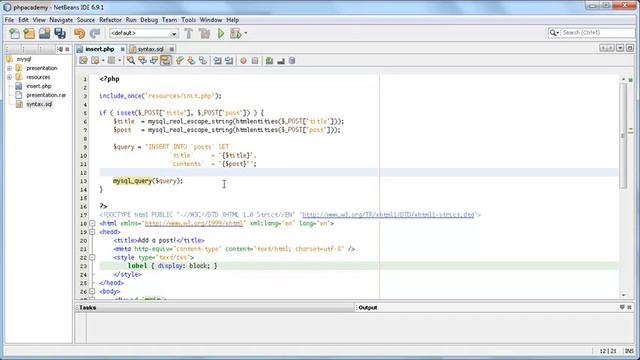Screen dimensions: 640x360
Task: Toggle the Bookmark icon in editor toolbar
Action: 203,61
